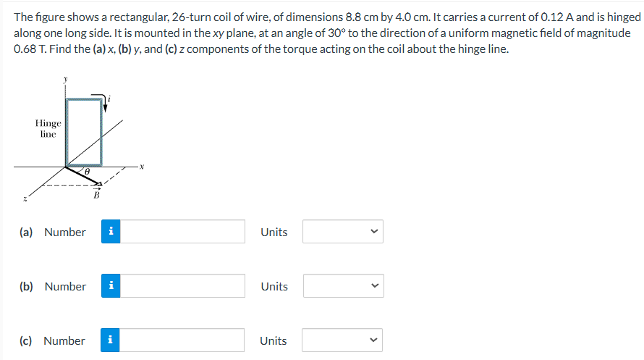Click the blue info icon for part (b)
This screenshot has width=644, height=360.
tap(111, 285)
